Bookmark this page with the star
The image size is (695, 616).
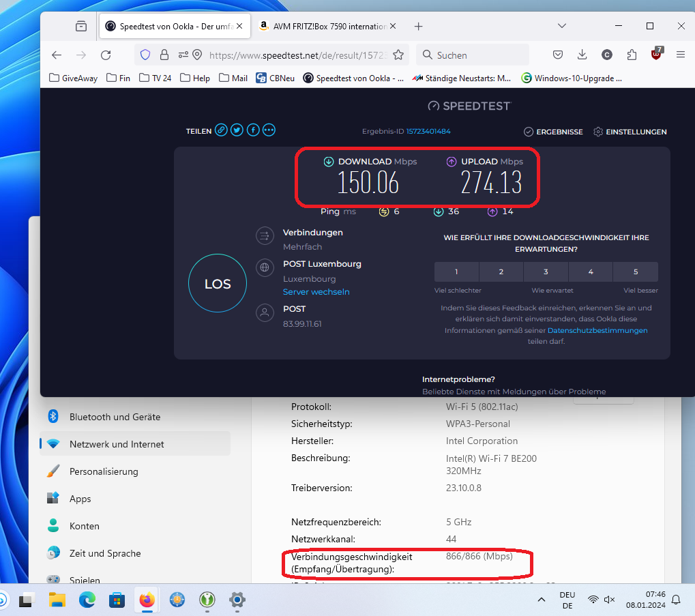point(398,55)
